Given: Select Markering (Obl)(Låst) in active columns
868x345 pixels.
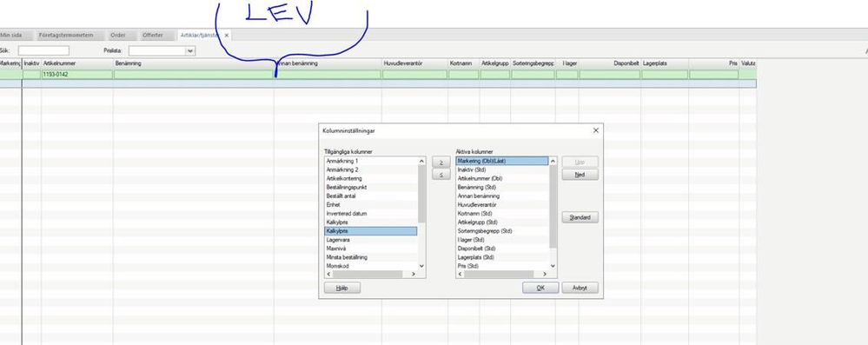Looking at the screenshot, I should tap(503, 161).
